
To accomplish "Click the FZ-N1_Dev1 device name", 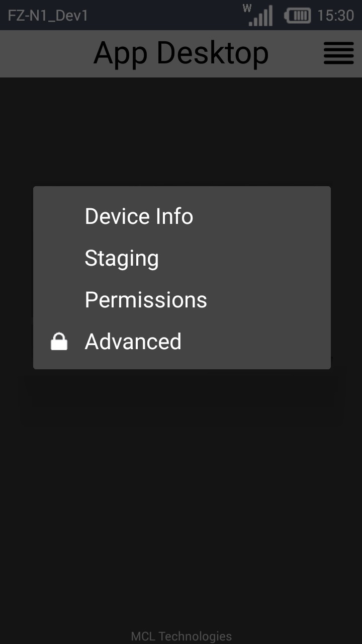I will click(x=47, y=16).
